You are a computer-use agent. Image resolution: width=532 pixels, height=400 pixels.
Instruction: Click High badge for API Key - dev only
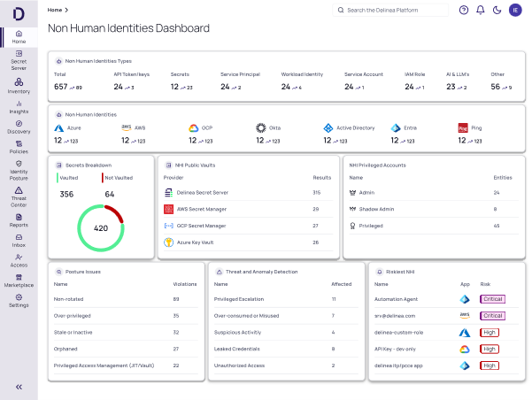490,349
